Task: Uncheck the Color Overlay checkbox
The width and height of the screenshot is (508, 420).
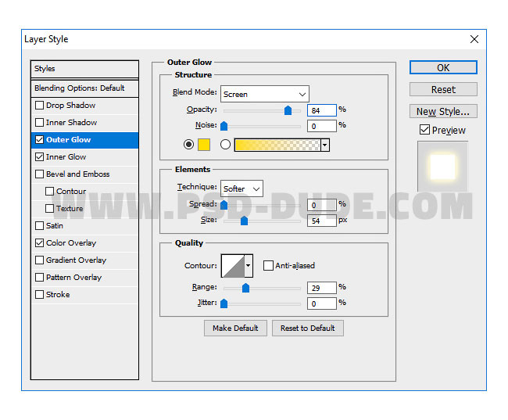Action: pos(39,243)
